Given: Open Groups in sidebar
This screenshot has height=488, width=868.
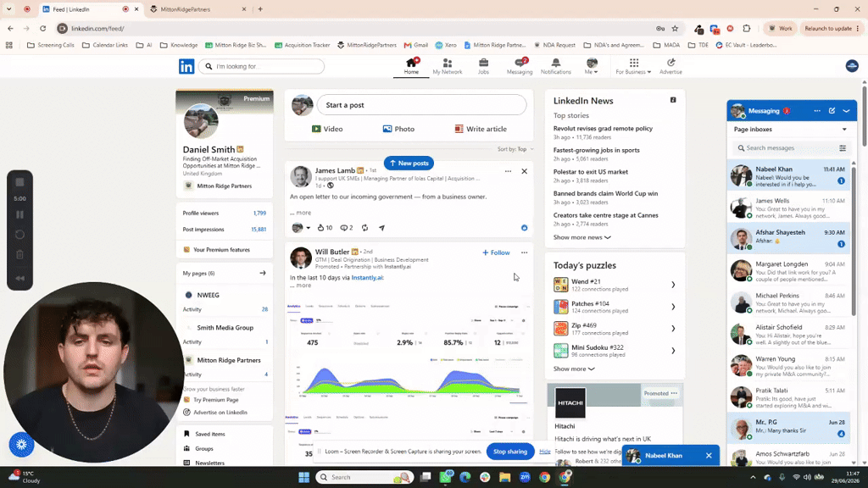Looking at the screenshot, I should tap(203, 449).
